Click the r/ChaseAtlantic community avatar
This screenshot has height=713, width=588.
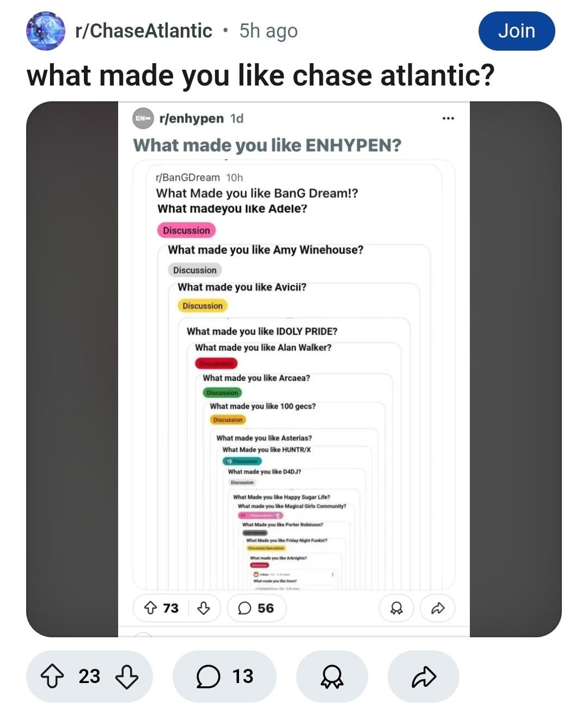coord(46,31)
